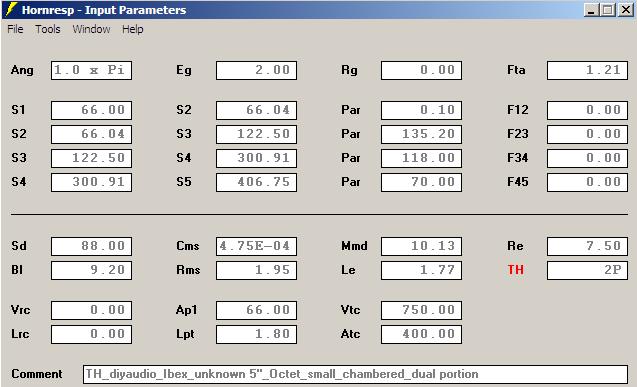
Task: Select the Mmd field with 10.13
Action: point(421,246)
